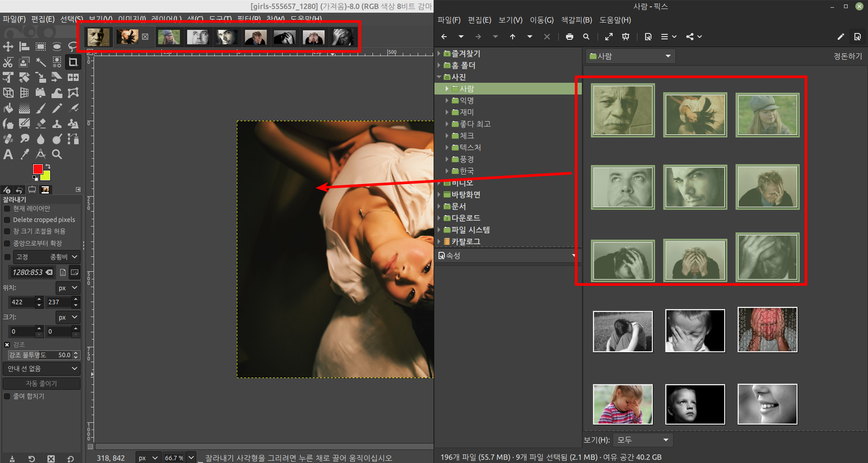
Task: Select the Rotate tool
Action: click(x=24, y=77)
